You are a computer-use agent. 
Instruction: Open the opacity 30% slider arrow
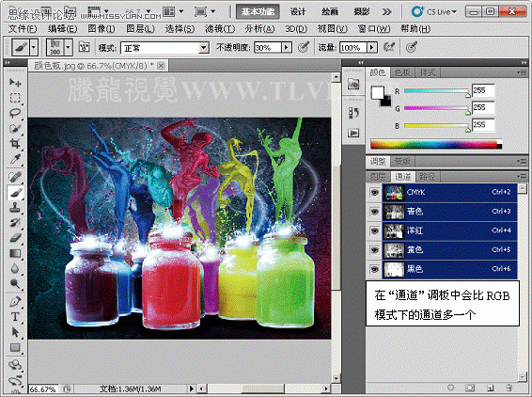click(x=287, y=48)
